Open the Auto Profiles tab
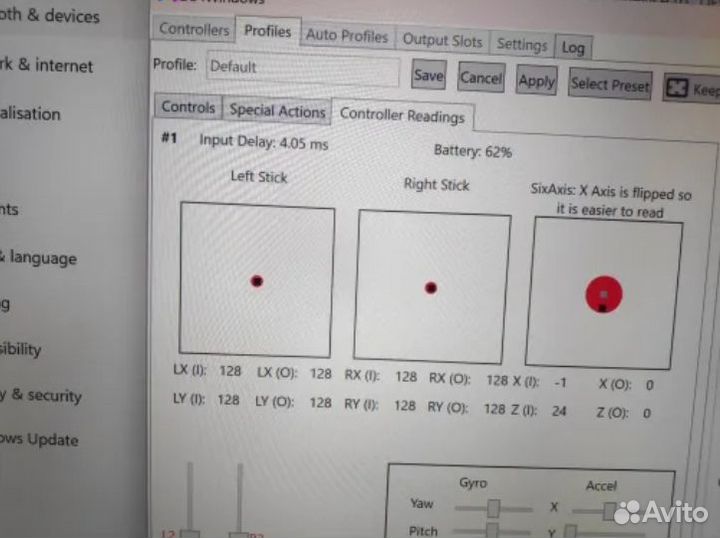Viewport: 720px width, 538px height. (x=346, y=35)
